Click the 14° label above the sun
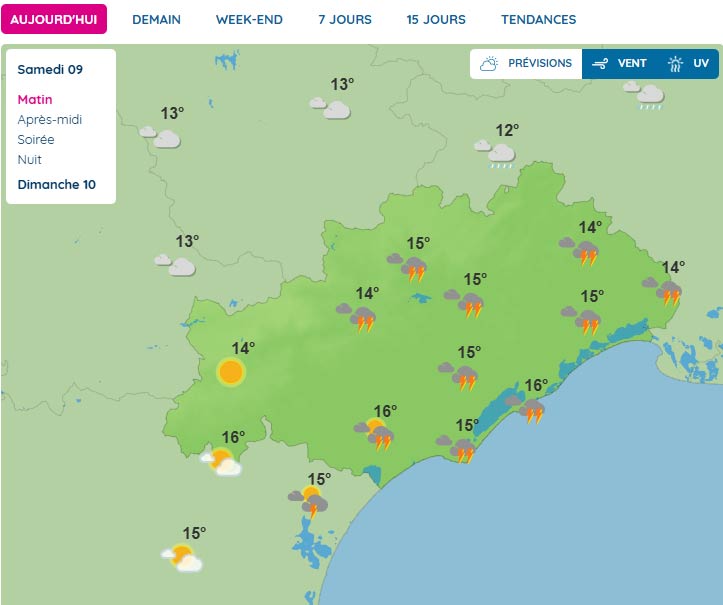Image resolution: width=723 pixels, height=605 pixels. click(x=243, y=348)
